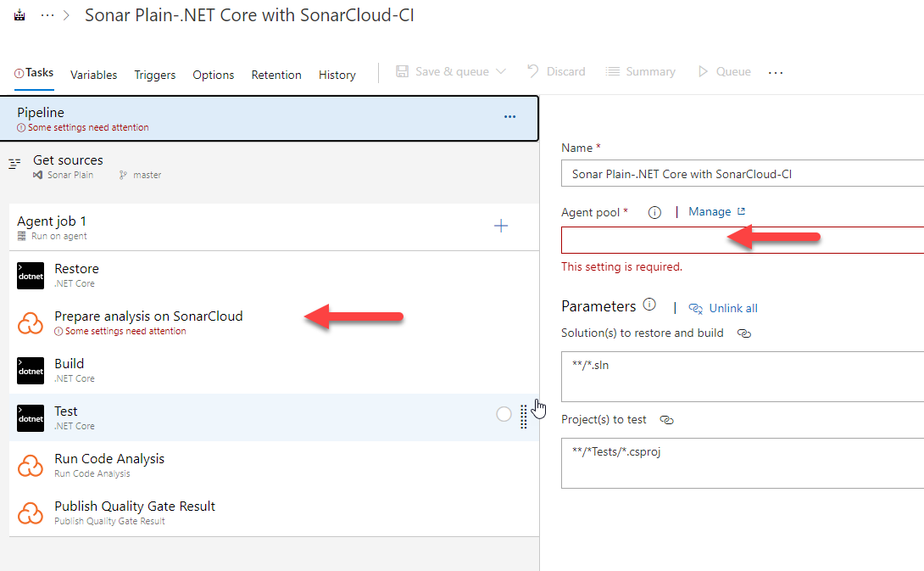Click the .NET Core icon on the Restore task
Screen dimensions: 924x571
29,275
